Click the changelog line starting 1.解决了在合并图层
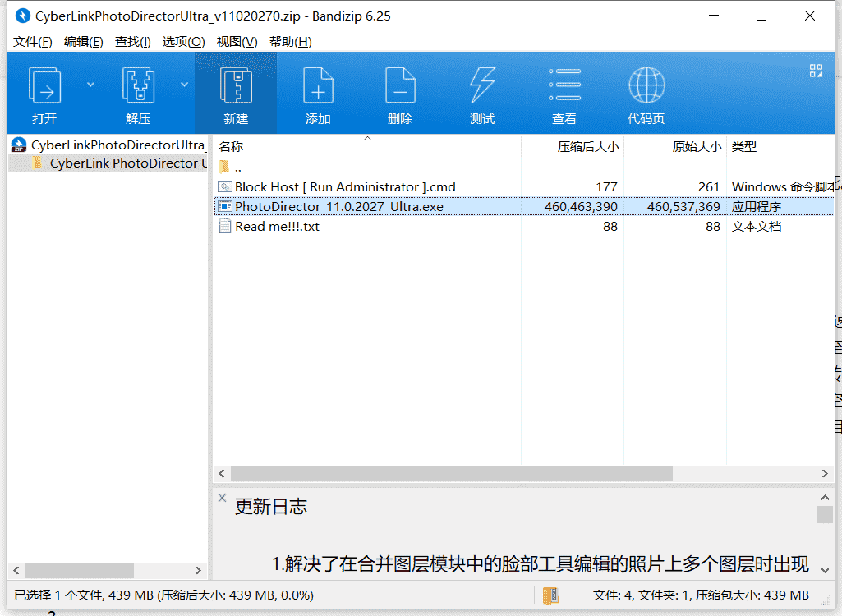 540,564
